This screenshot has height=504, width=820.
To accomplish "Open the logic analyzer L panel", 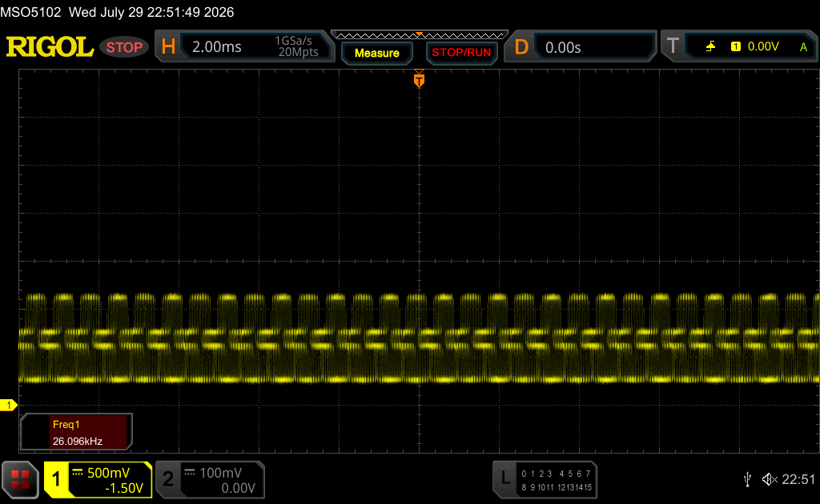I will coord(505,478).
